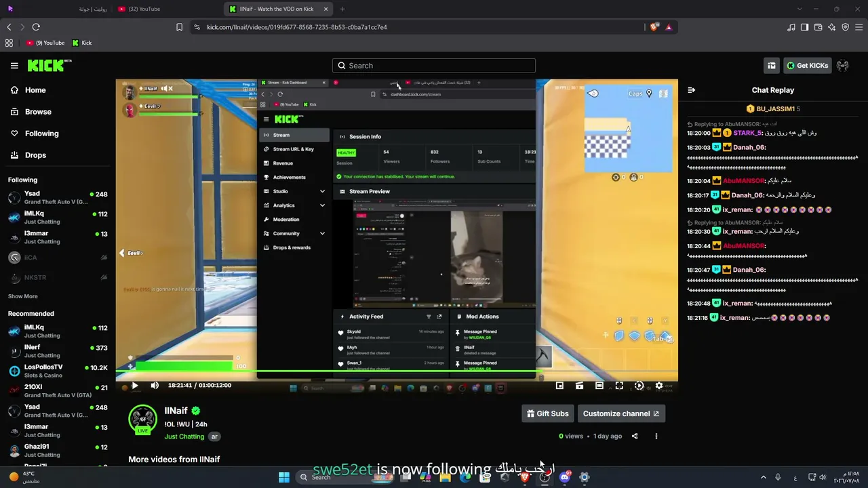Open Browse in the sidebar

[x=31, y=112]
